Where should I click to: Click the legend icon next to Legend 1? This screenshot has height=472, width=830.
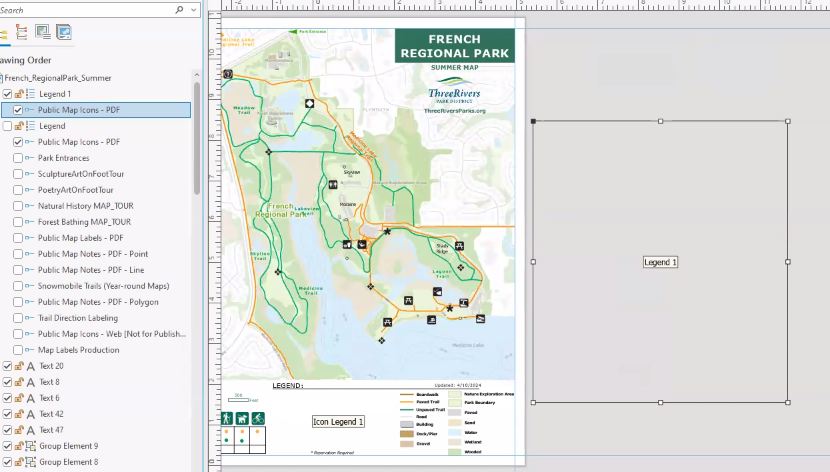coord(29,94)
